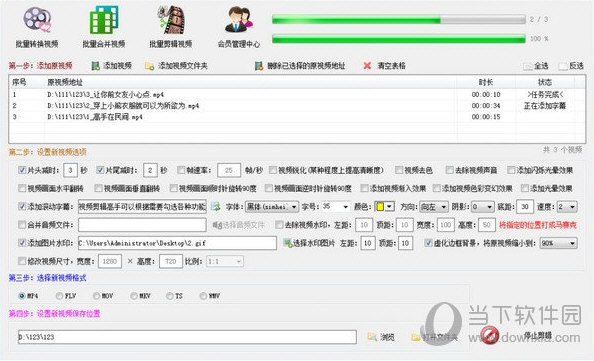594x361 pixels.
Task: Select row 2_穿上小熊衣服 video
Action: pyautogui.click(x=297, y=106)
